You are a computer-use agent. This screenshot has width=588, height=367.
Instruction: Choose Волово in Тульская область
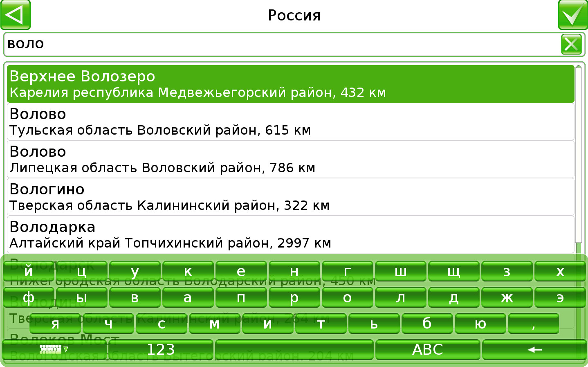tap(290, 122)
